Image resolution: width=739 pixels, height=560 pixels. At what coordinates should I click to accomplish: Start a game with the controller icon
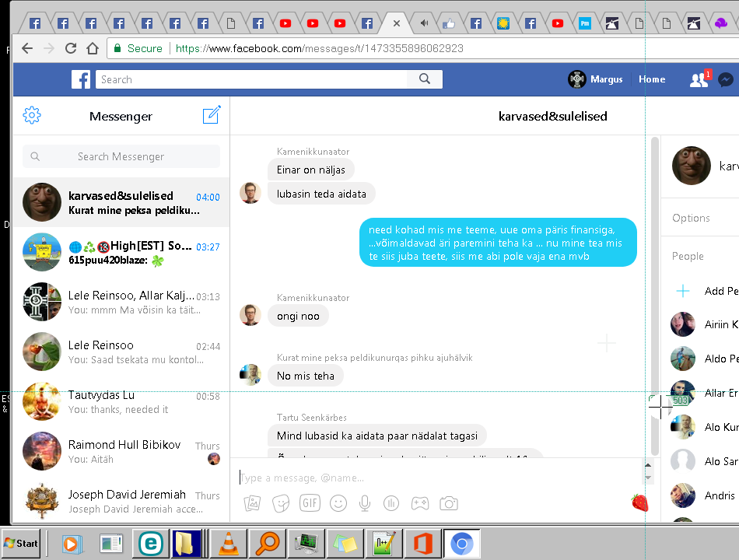pos(420,503)
